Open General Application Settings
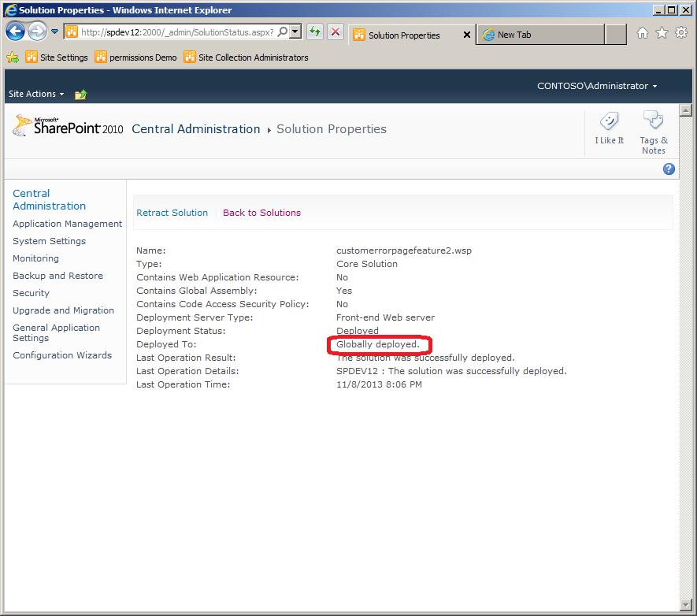Viewport: 697px width, 616px height. pyautogui.click(x=57, y=332)
